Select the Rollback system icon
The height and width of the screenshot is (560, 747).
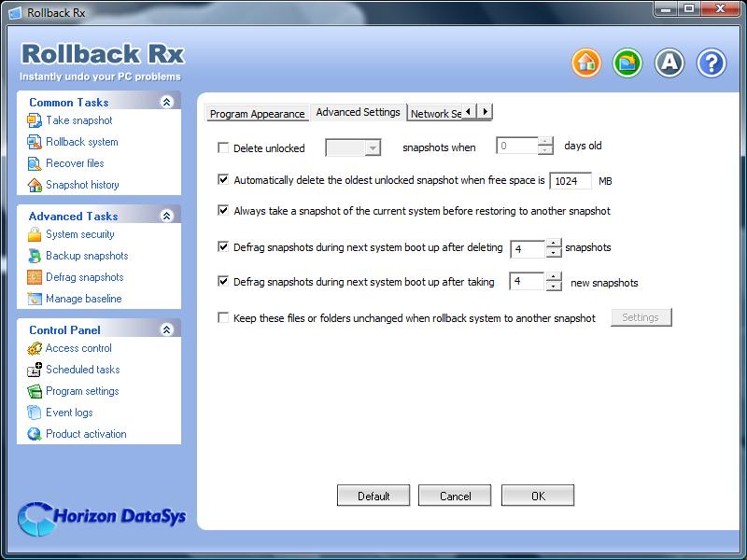(x=35, y=142)
